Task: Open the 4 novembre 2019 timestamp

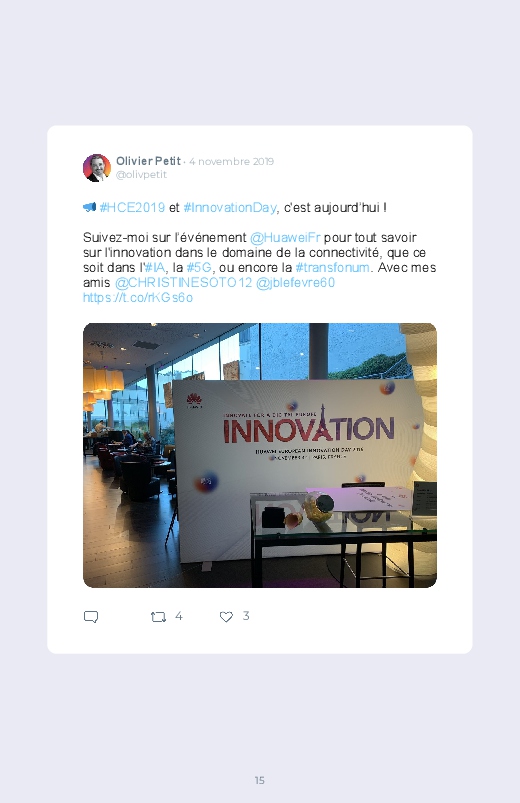Action: pos(232,161)
